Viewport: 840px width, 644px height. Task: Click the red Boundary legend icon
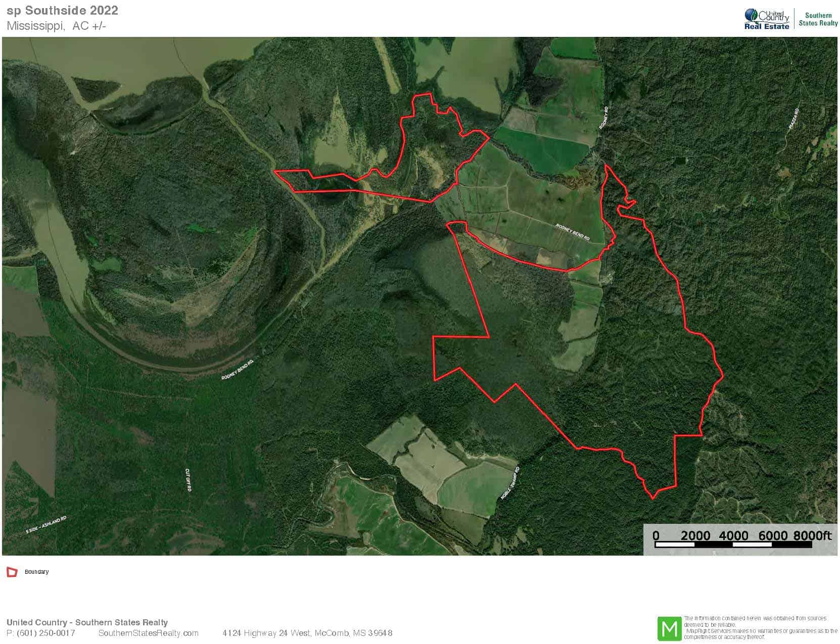click(x=12, y=572)
